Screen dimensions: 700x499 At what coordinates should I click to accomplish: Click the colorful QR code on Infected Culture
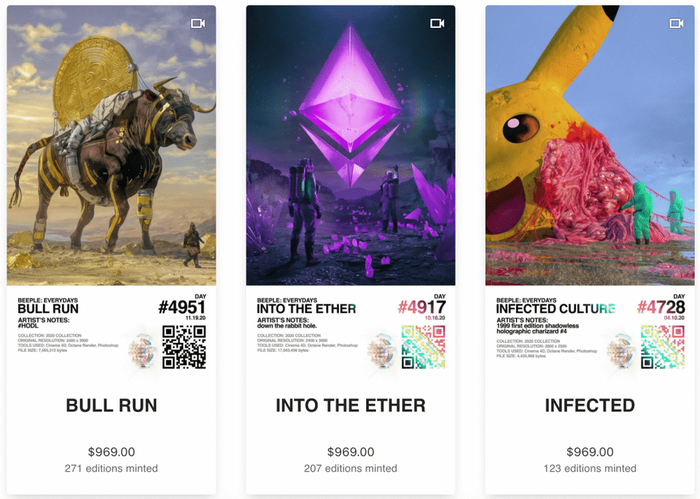coord(662,347)
